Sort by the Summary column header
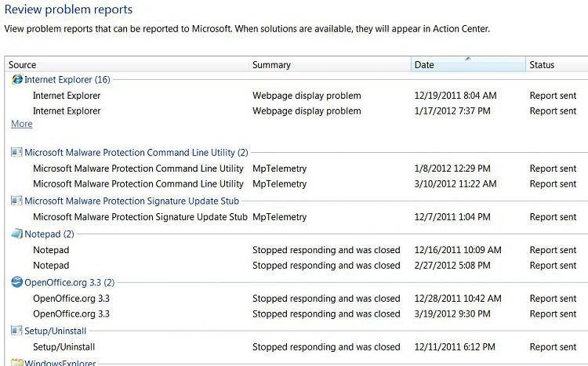This screenshot has height=366, width=588. pyautogui.click(x=329, y=64)
